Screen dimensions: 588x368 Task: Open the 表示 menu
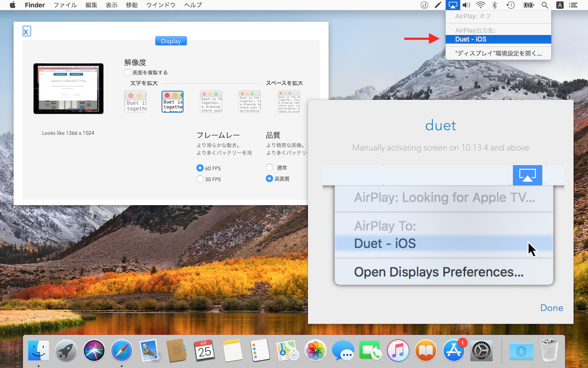(x=112, y=5)
